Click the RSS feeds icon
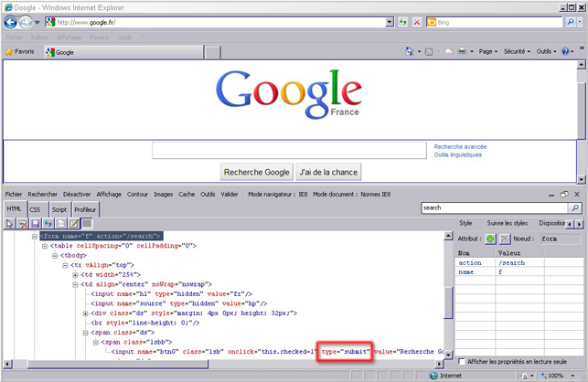The width and height of the screenshot is (588, 382). point(429,52)
